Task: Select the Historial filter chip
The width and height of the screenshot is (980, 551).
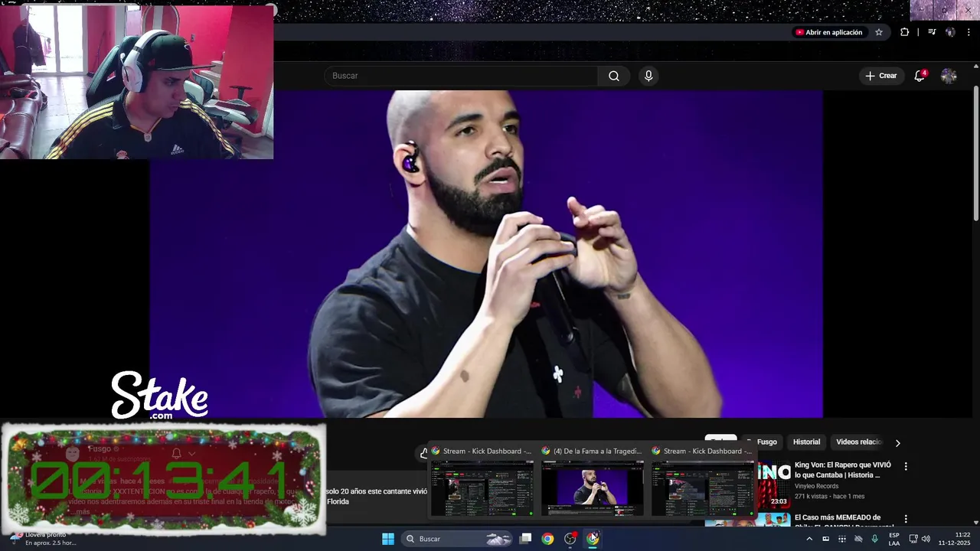Action: tap(806, 442)
